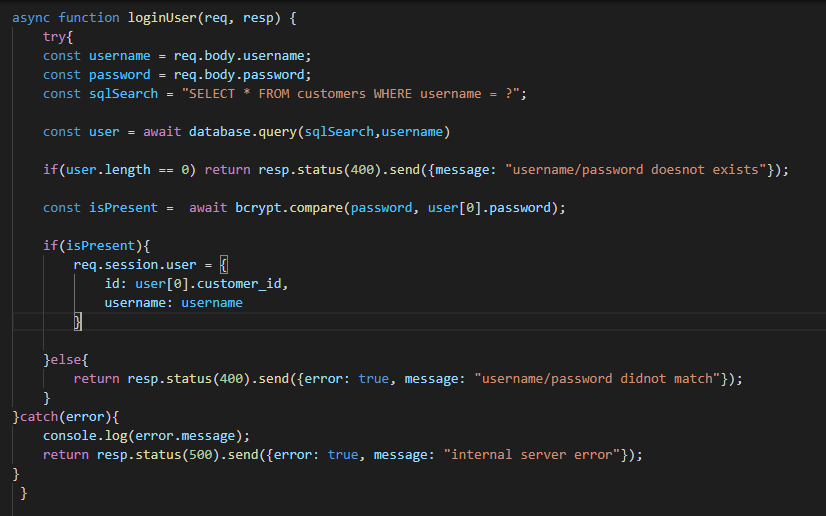Click 'bcrypt.compare' call
Screen dimensions: 826x516
pos(289,207)
